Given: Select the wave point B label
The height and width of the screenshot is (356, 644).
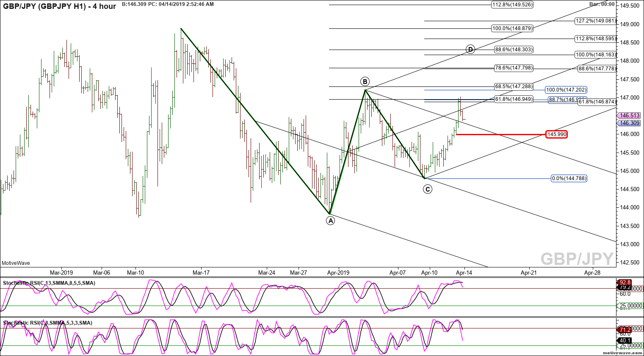Looking at the screenshot, I should coord(365,81).
